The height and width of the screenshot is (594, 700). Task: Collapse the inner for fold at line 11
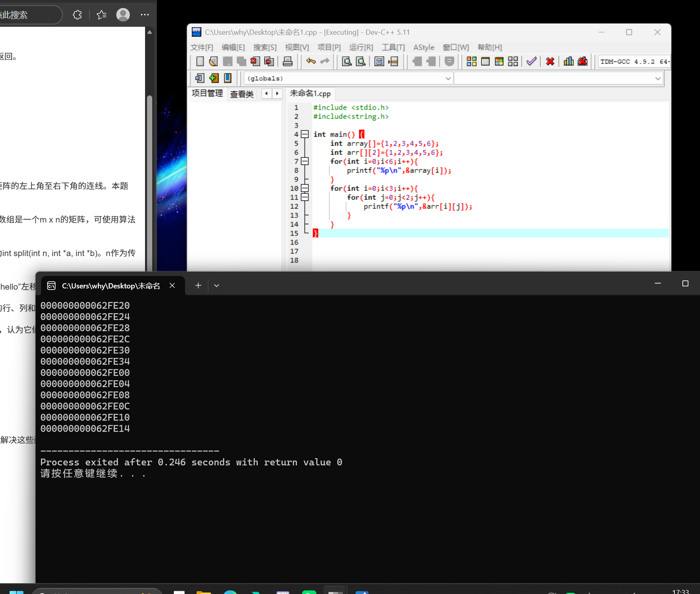(305, 197)
